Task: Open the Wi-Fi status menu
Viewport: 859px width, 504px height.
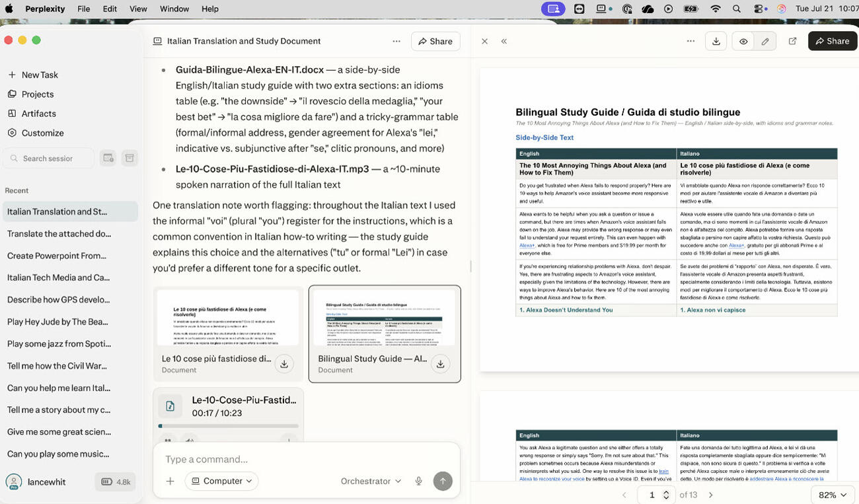Action: 716,9
